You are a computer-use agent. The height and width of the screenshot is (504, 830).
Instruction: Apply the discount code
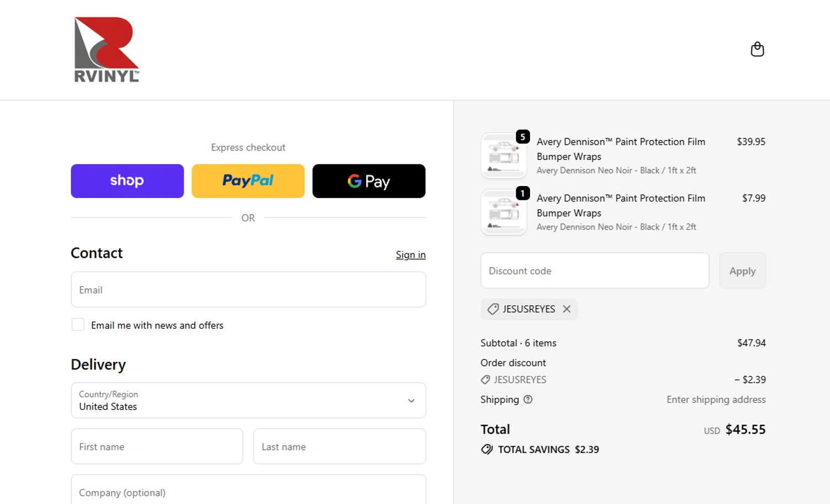743,271
